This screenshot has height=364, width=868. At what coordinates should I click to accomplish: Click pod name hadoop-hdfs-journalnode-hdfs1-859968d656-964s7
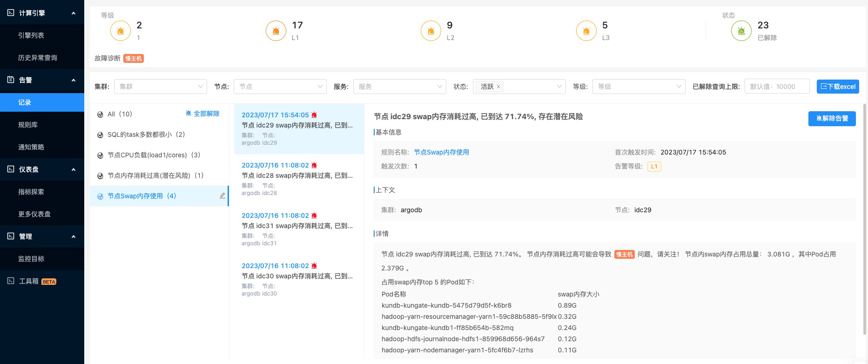click(x=463, y=339)
